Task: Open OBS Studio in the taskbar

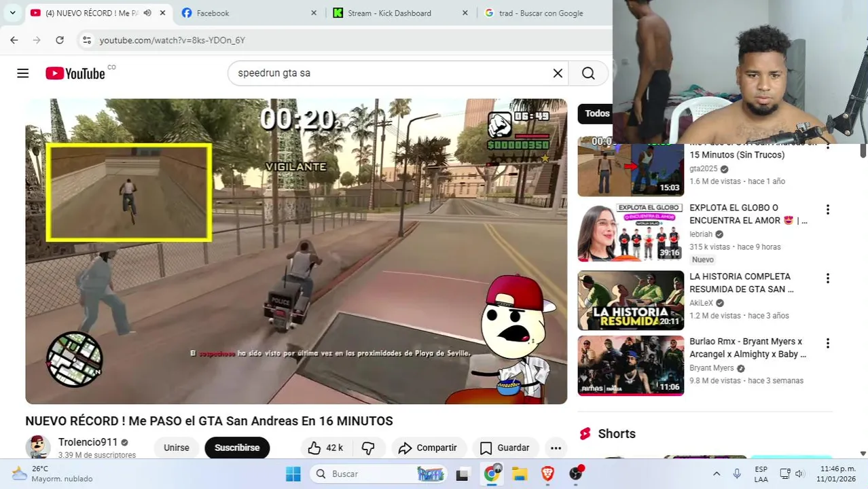Action: pyautogui.click(x=576, y=474)
